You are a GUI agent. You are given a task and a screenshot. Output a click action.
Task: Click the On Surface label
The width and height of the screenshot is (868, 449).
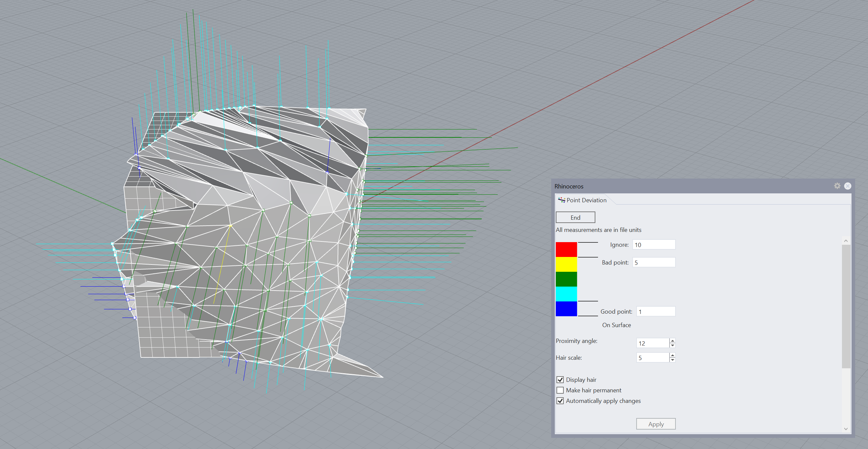pyautogui.click(x=616, y=325)
